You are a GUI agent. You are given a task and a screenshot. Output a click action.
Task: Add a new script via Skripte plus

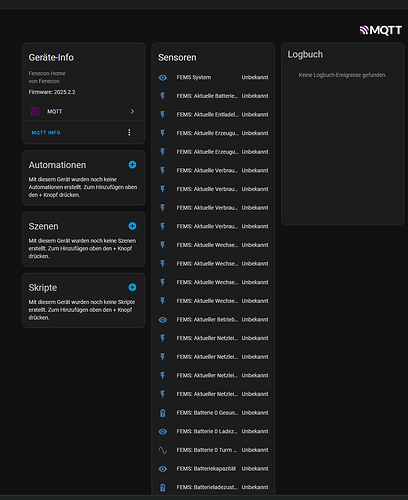(132, 287)
